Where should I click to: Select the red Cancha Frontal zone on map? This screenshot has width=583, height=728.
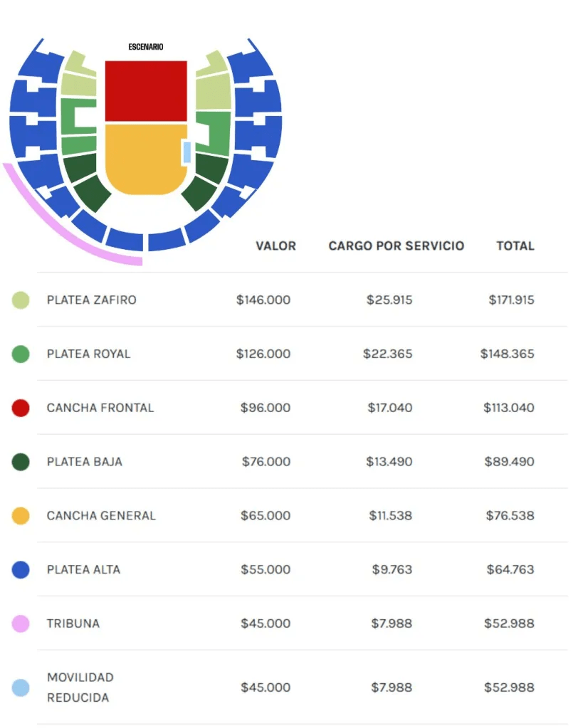tap(146, 90)
